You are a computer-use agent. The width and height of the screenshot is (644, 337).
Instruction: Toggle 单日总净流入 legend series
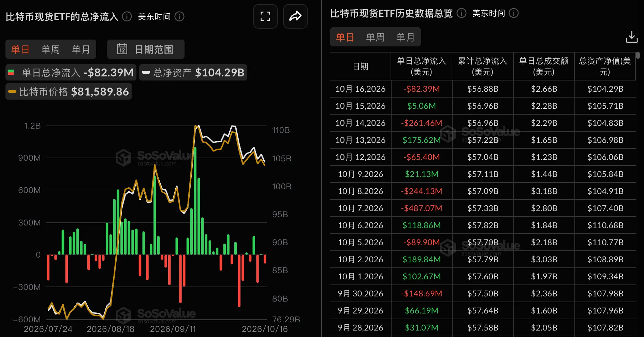tap(71, 72)
